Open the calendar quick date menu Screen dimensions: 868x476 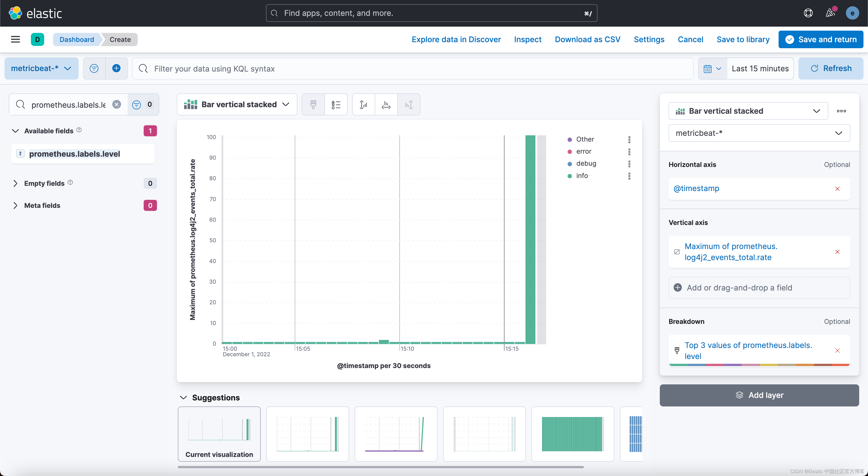coord(713,68)
